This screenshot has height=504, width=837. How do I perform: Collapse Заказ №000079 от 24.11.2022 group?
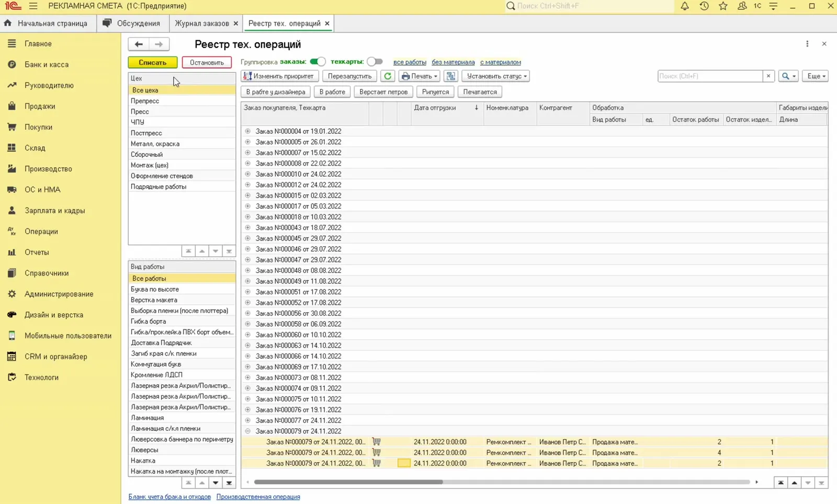(248, 431)
